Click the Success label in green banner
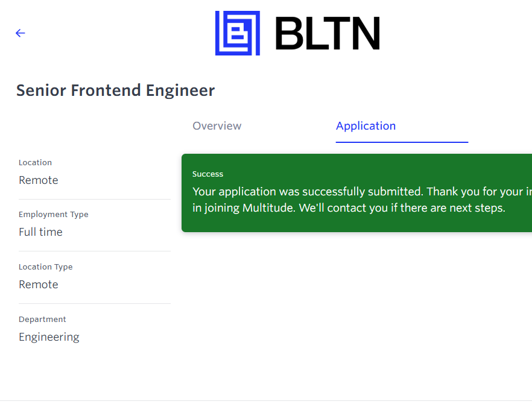The image size is (532, 404). click(x=207, y=174)
